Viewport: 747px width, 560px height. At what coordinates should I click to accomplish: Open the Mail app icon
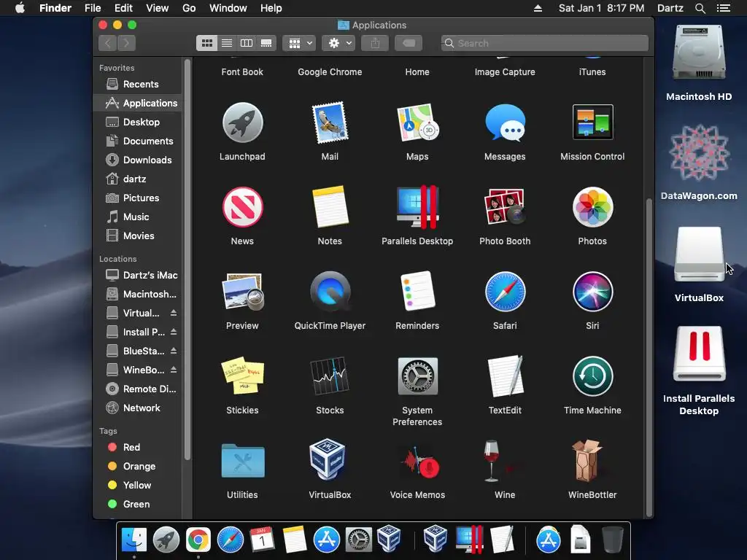pyautogui.click(x=330, y=122)
